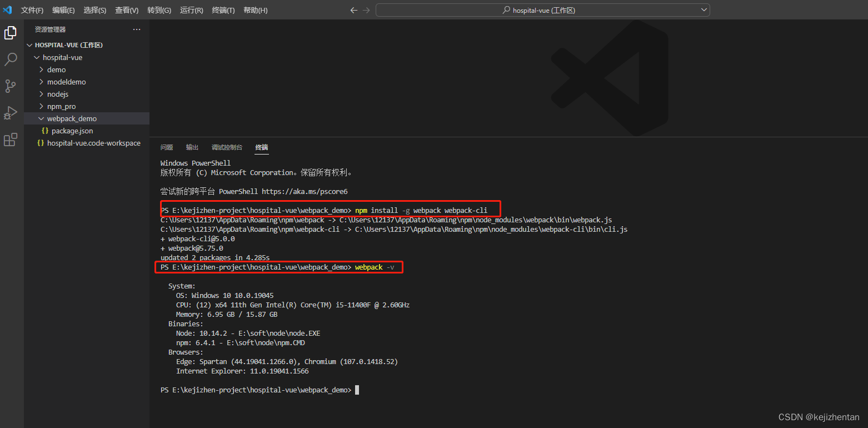
Task: Open the 文件(F) menu
Action: tap(32, 10)
